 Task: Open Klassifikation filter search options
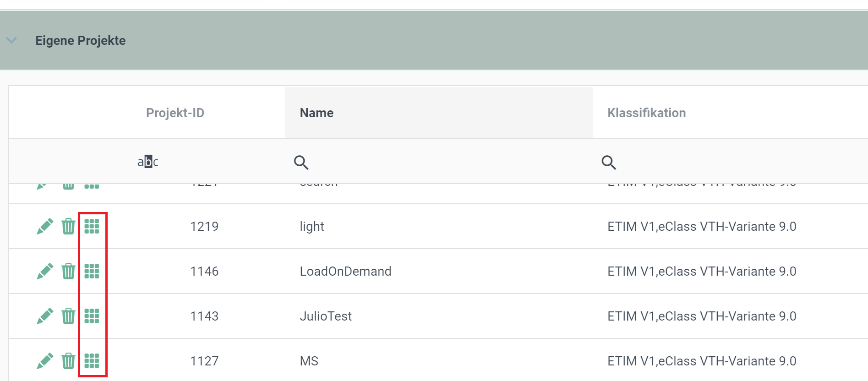pos(609,162)
